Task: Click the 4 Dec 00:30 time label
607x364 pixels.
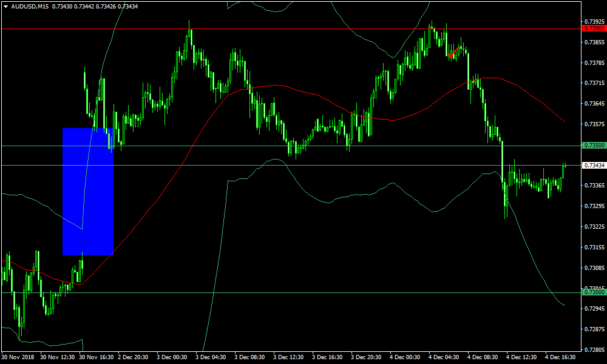Action: [x=405, y=357]
